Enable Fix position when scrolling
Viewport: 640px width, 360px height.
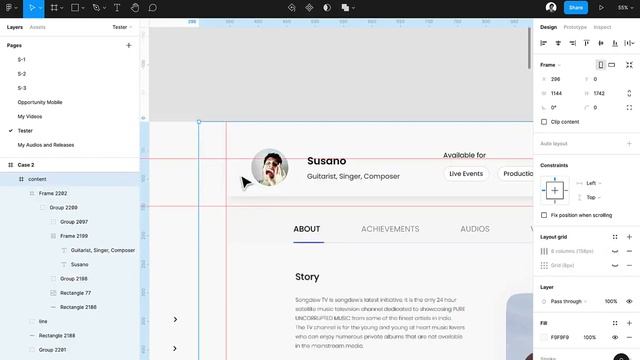[x=544, y=215]
